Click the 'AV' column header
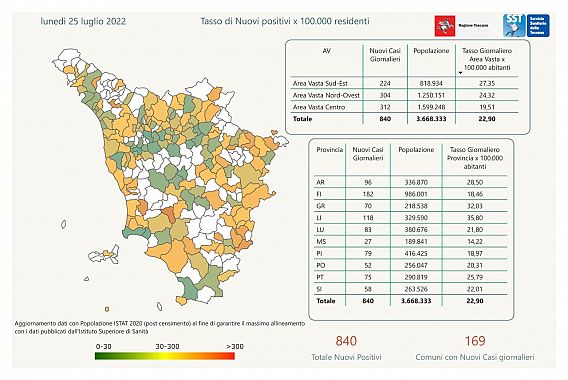 tap(326, 51)
